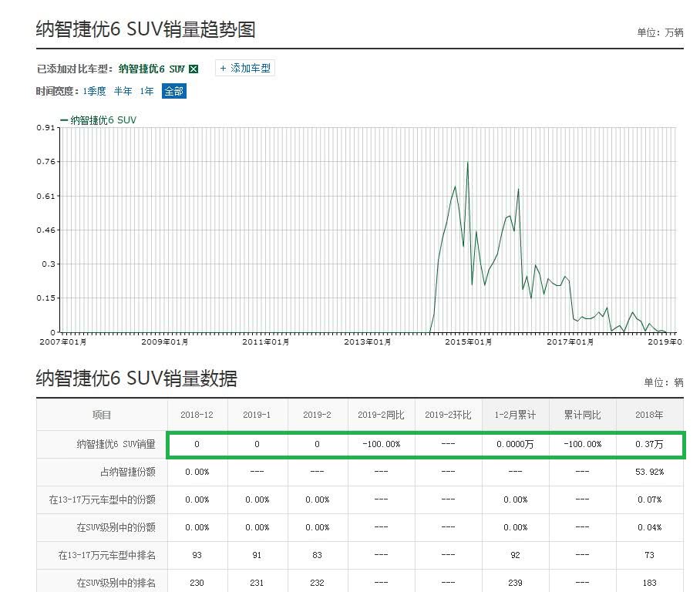Click the ranking value 73
Viewport: 700px width, 592px height.
[x=649, y=555]
